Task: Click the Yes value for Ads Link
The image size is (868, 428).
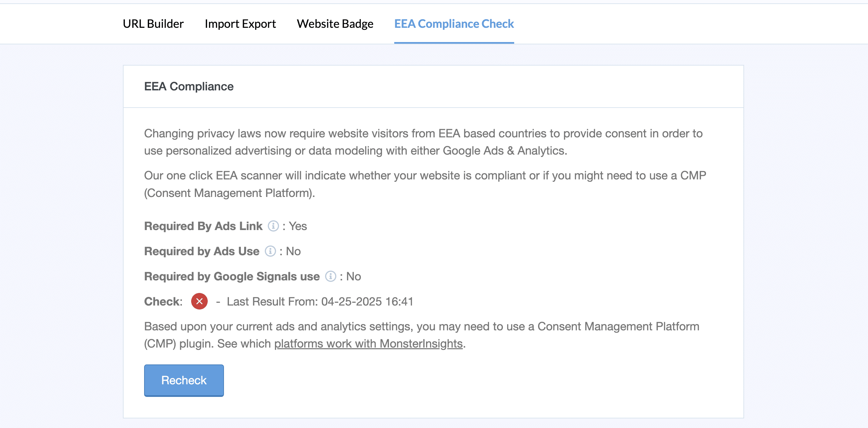Action: pyautogui.click(x=298, y=226)
